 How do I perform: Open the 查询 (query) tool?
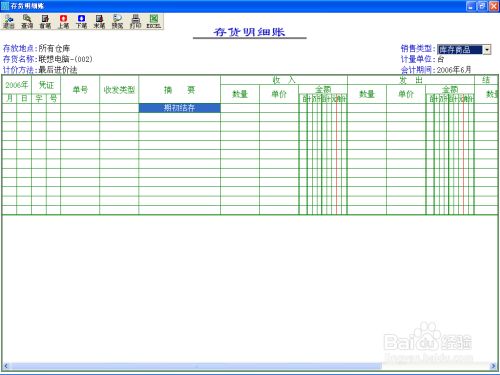[27, 21]
